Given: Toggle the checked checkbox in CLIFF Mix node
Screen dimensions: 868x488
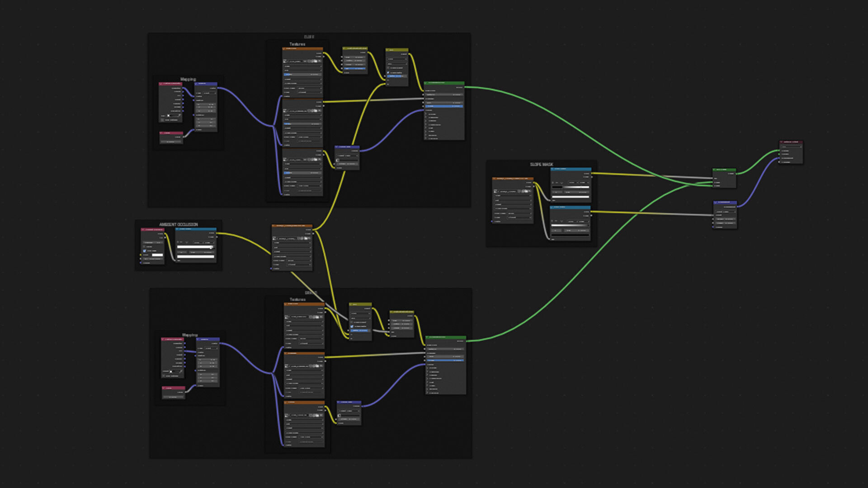Looking at the screenshot, I should (x=388, y=73).
